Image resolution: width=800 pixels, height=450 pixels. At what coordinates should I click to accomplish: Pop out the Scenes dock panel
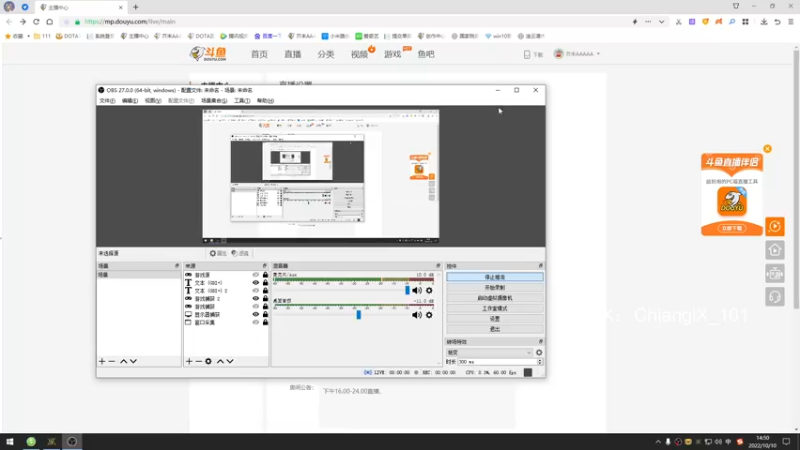click(x=177, y=266)
